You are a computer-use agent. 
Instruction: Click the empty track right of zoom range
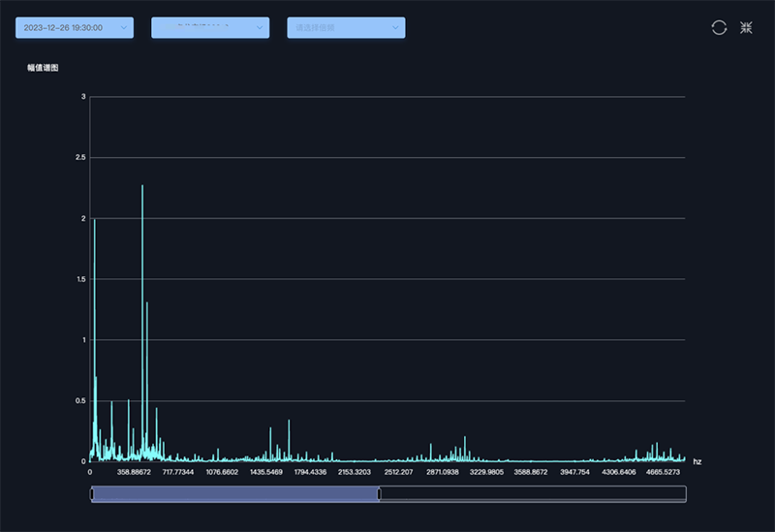click(x=533, y=494)
